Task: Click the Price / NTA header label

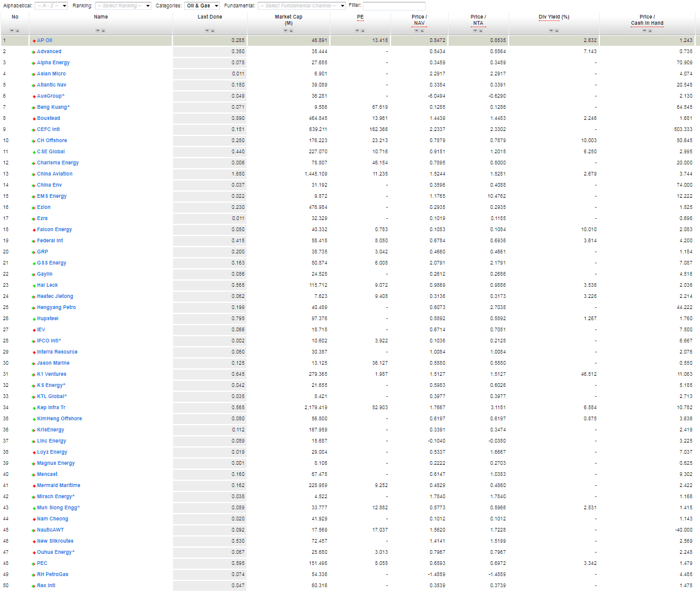Action: click(478, 20)
